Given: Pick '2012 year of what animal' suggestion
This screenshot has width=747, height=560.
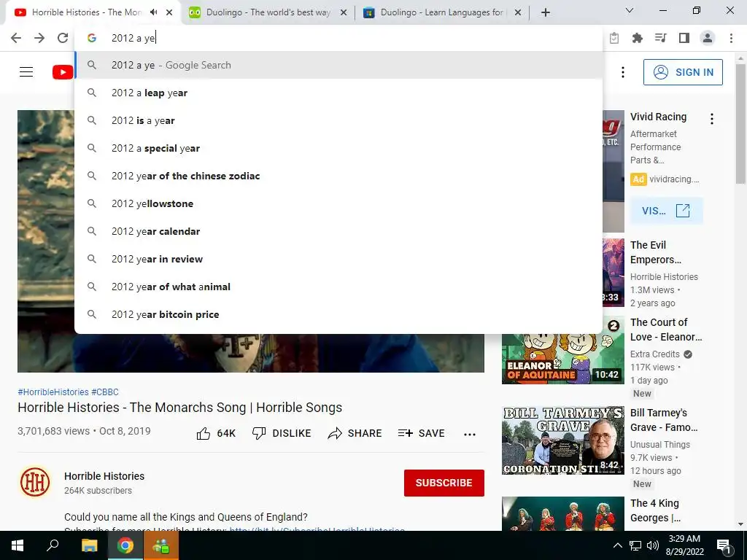Looking at the screenshot, I should coord(338,287).
